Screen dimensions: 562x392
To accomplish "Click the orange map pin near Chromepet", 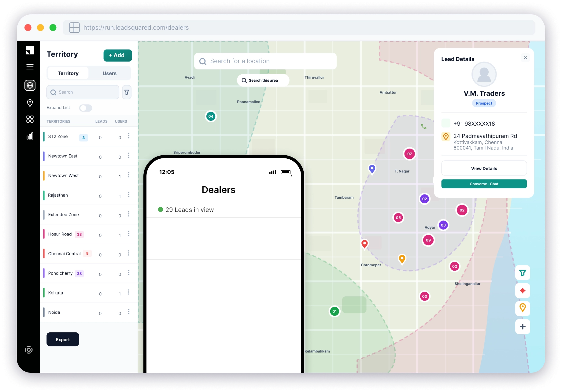I will pyautogui.click(x=402, y=259).
